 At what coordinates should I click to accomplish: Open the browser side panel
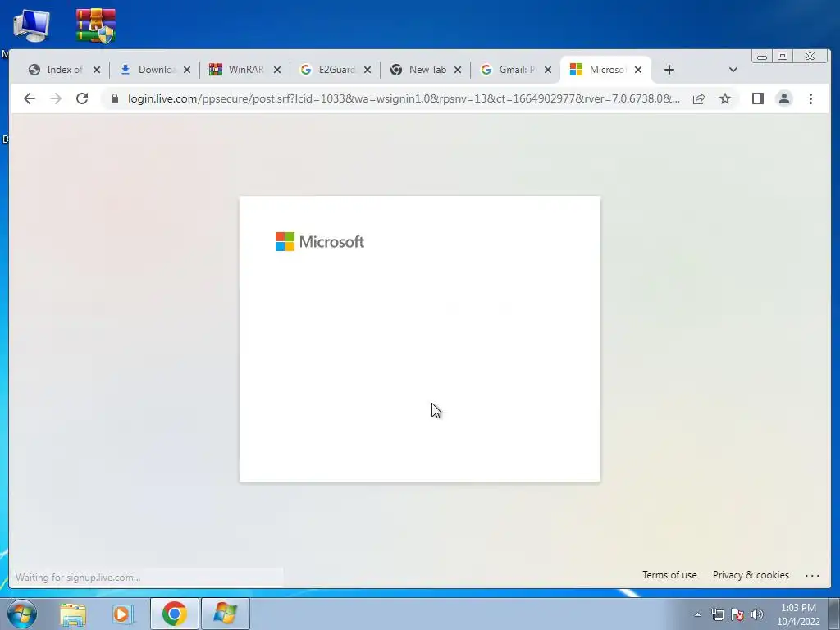(x=757, y=98)
